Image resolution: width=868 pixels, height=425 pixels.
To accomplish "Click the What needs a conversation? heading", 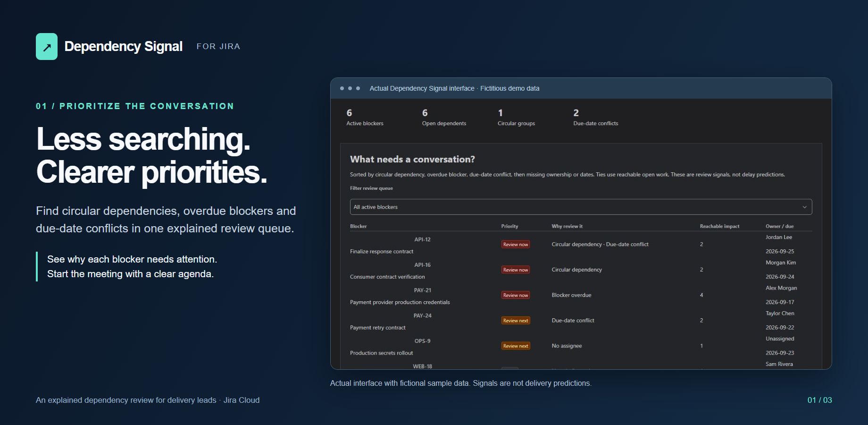I will [x=412, y=159].
